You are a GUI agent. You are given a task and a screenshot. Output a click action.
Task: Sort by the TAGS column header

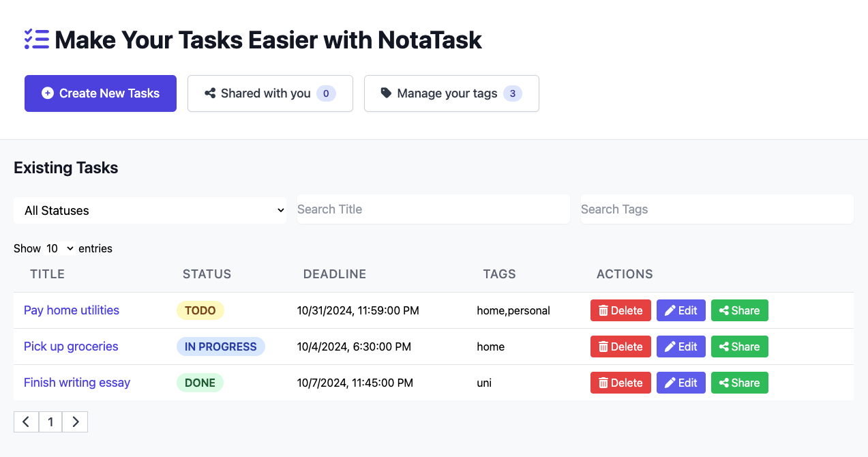click(x=500, y=274)
